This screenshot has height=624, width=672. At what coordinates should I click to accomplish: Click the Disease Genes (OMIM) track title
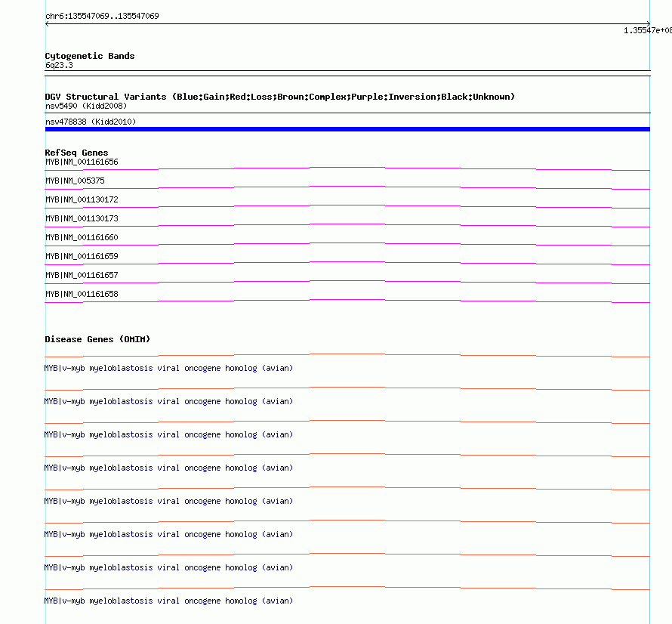coord(97,339)
